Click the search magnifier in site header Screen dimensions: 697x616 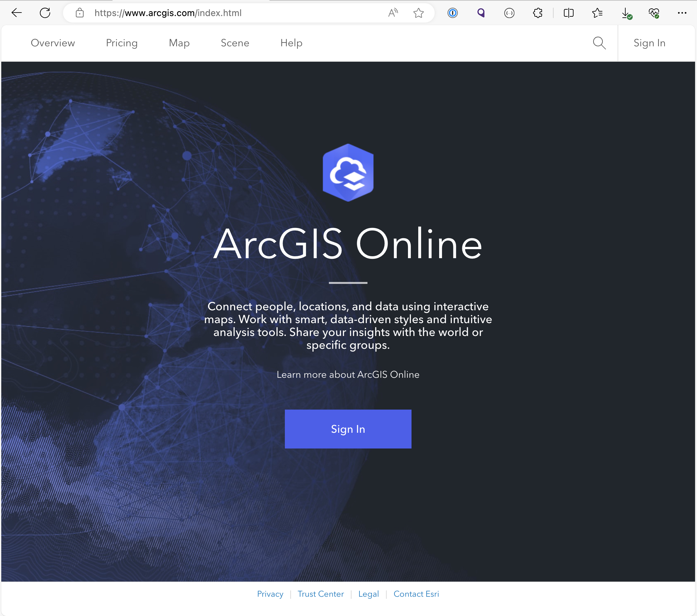click(x=599, y=43)
